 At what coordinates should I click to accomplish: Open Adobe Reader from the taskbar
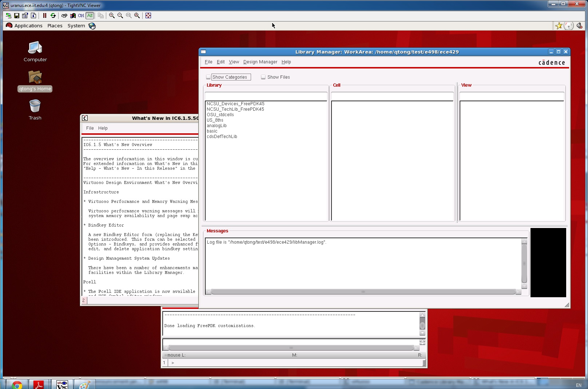pyautogui.click(x=39, y=385)
